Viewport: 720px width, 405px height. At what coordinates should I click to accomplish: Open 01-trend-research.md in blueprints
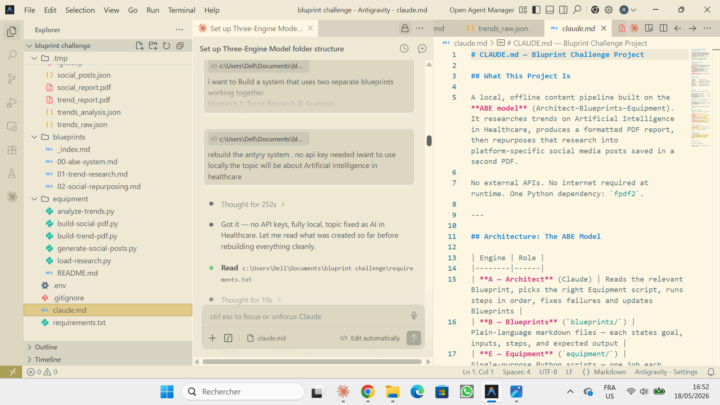[x=92, y=174]
